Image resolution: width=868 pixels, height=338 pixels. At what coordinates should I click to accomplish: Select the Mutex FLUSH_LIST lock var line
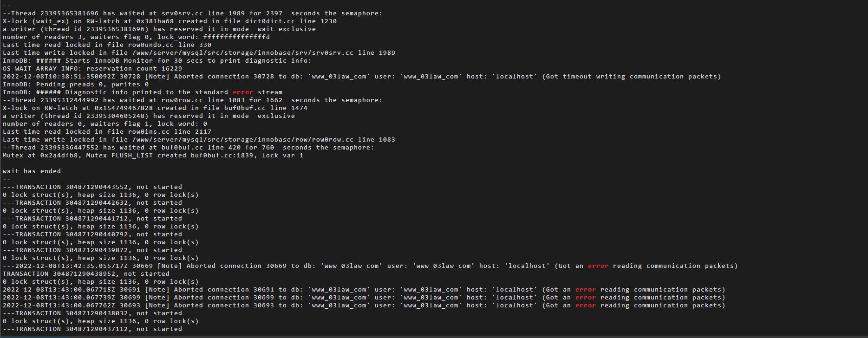153,156
